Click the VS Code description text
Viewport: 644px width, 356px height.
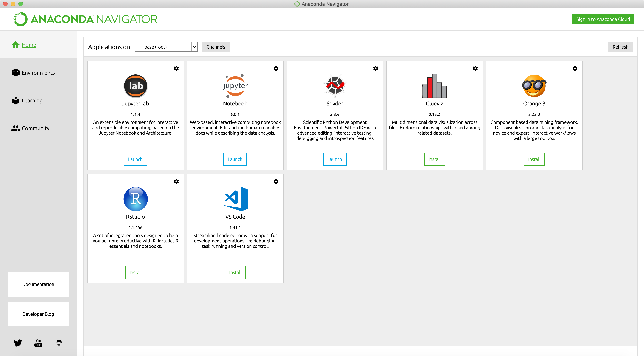click(x=235, y=241)
